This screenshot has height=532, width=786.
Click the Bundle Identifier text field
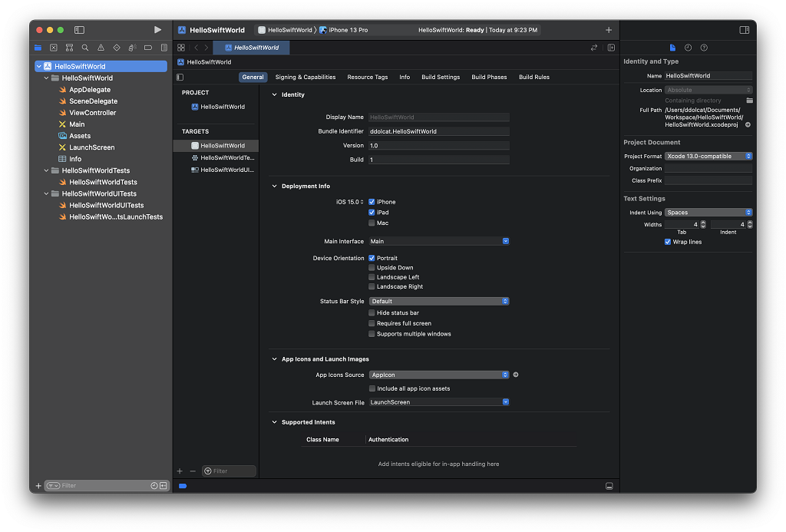(439, 131)
